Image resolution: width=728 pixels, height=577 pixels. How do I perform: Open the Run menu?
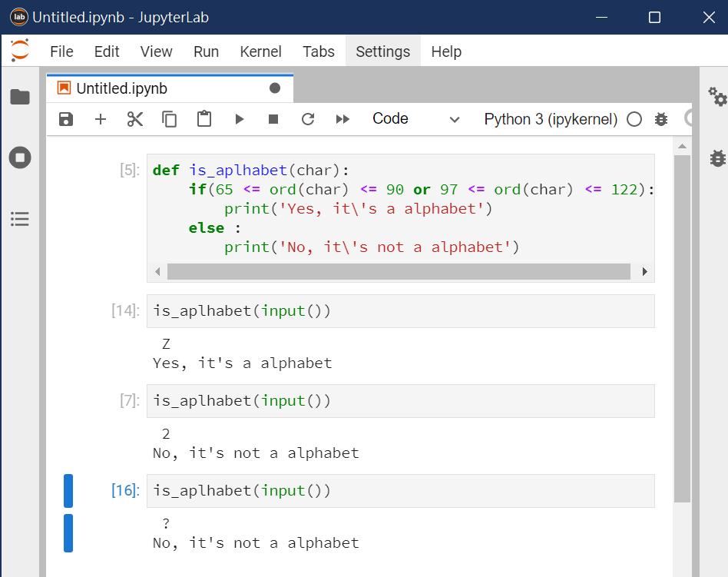(206, 51)
